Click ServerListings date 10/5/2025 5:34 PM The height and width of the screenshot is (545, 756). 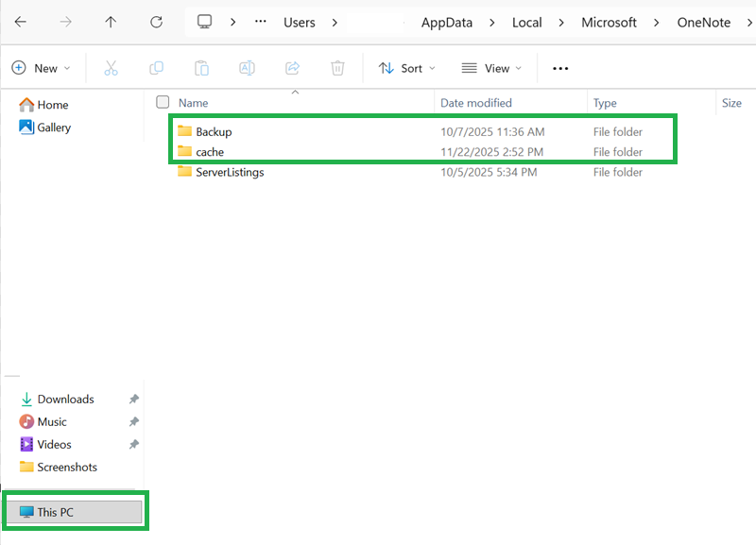(489, 172)
